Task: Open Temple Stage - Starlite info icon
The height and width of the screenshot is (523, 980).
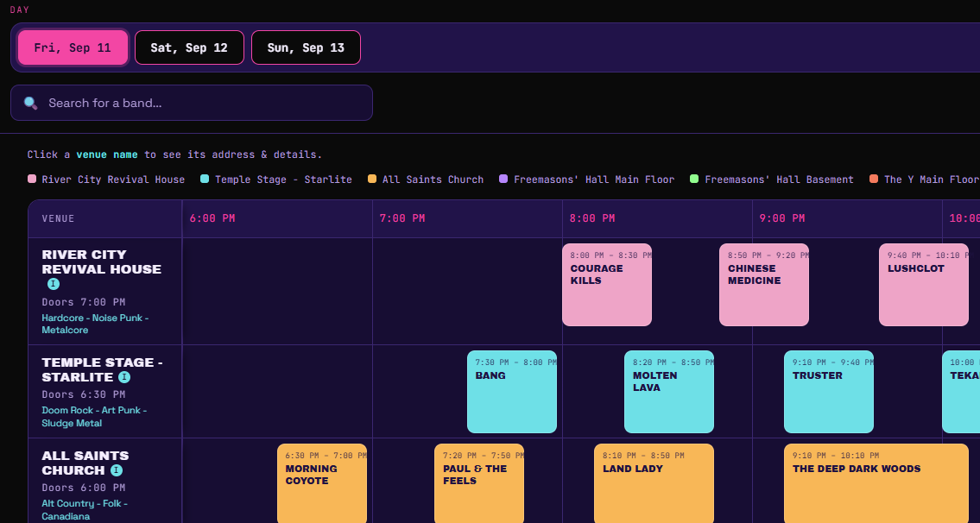Action: tap(124, 377)
